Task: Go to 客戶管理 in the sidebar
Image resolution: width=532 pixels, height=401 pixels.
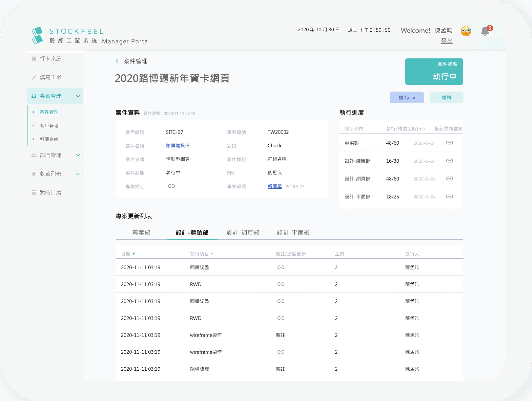Action: [x=49, y=126]
